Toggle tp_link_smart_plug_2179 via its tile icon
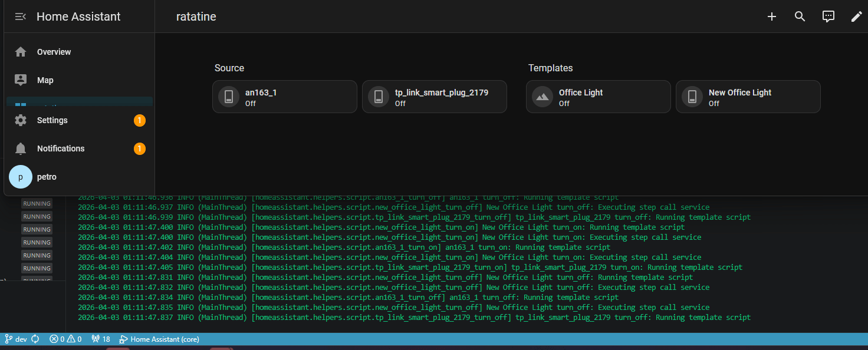Screen dimensions: 868x350 click(379, 97)
